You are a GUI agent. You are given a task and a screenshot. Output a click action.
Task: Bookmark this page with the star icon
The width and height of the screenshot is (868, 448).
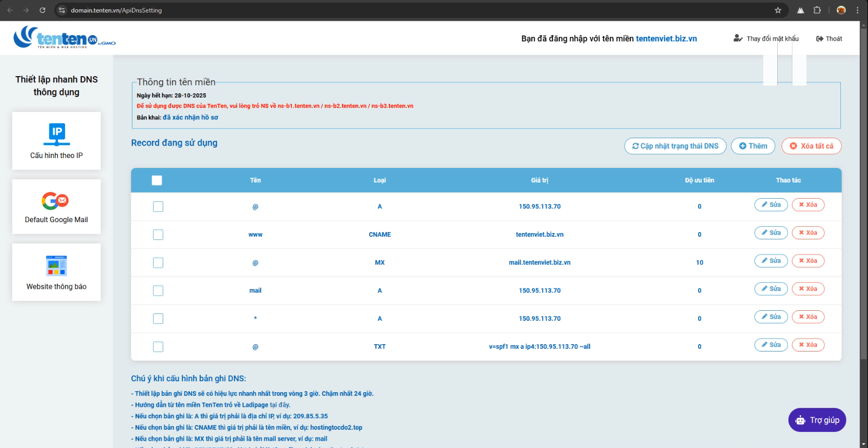pos(778,10)
